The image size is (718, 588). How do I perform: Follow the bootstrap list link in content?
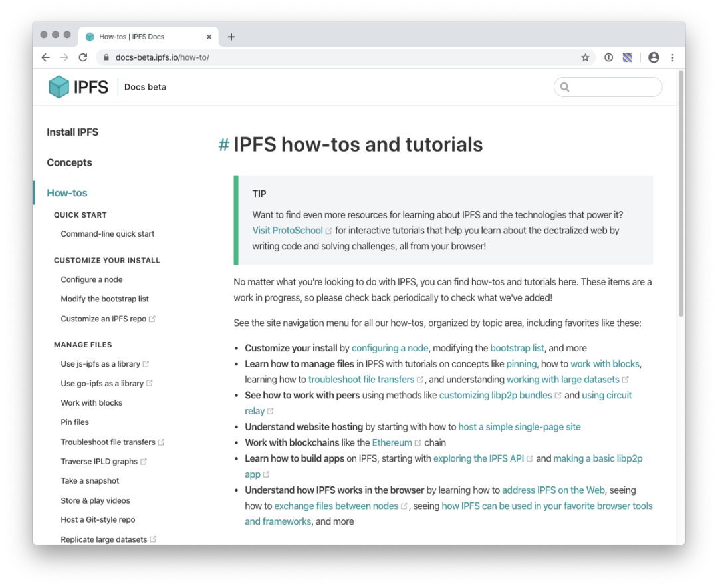517,348
